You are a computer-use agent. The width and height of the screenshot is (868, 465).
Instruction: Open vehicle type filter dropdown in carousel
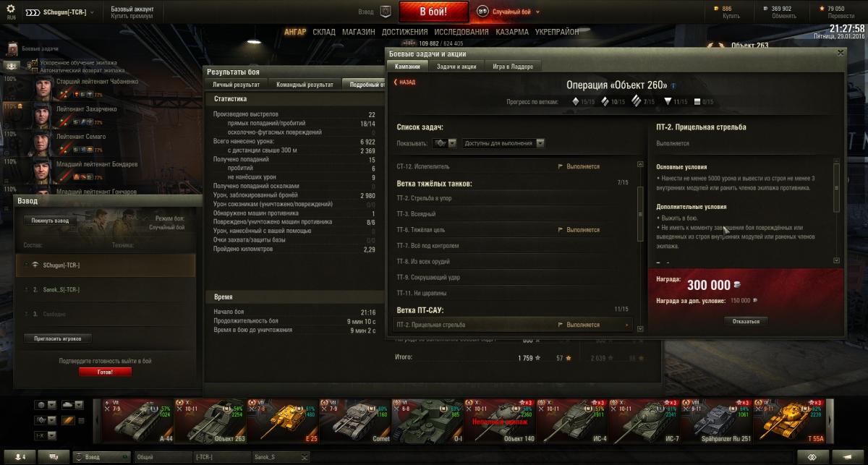tap(73, 405)
